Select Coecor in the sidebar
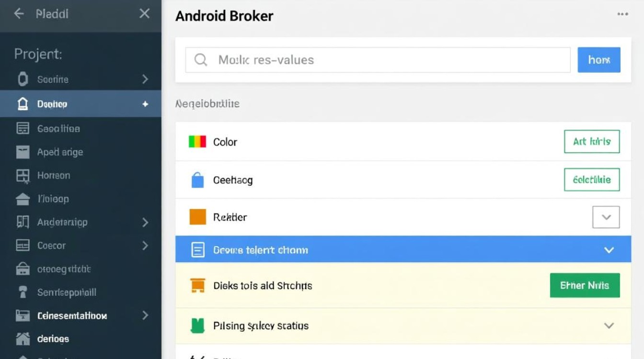 (51, 246)
